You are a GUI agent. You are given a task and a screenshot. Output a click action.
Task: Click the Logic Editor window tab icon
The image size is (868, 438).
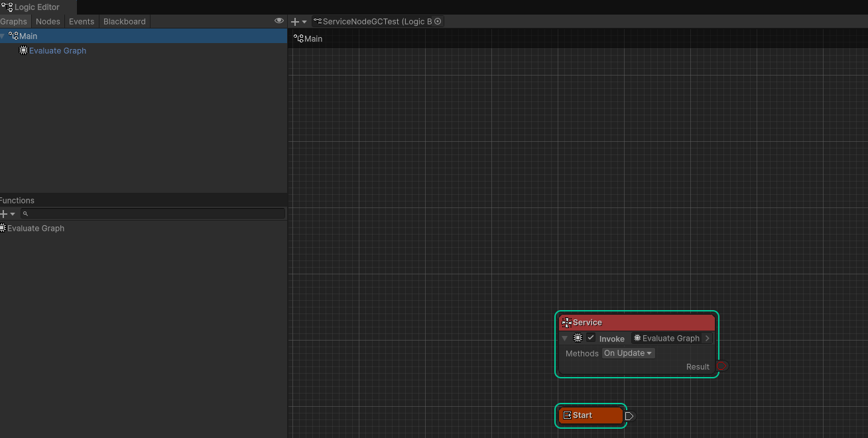pos(7,7)
